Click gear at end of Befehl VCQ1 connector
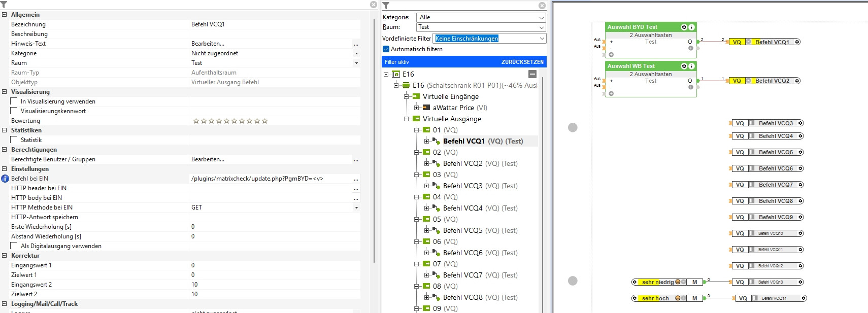Viewport: 868px width, 313px height. [x=797, y=42]
